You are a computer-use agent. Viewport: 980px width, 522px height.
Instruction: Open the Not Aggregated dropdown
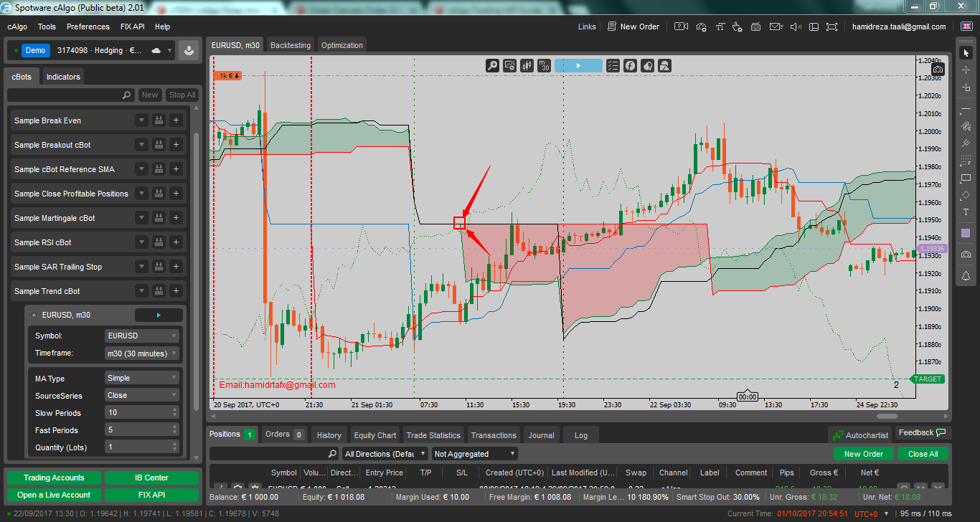click(474, 454)
